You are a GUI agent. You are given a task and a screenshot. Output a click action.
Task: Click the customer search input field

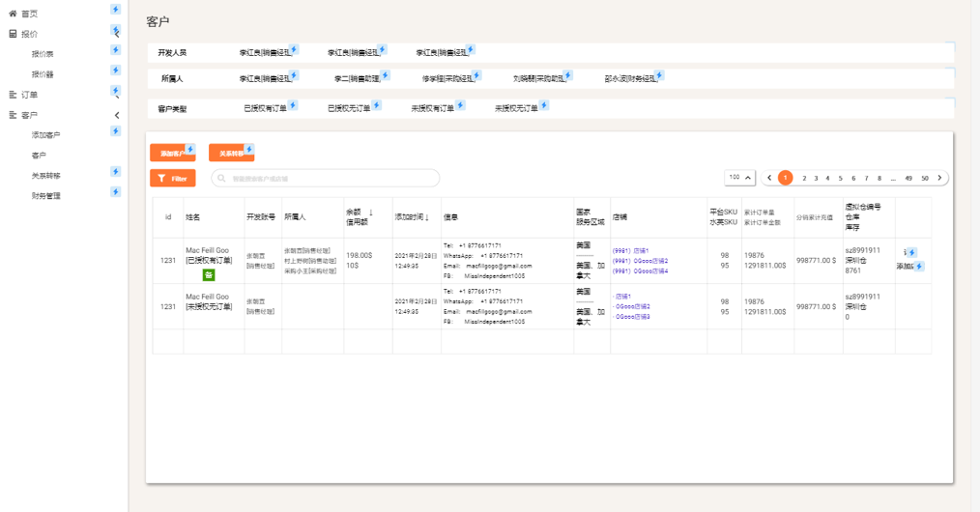[x=329, y=178]
